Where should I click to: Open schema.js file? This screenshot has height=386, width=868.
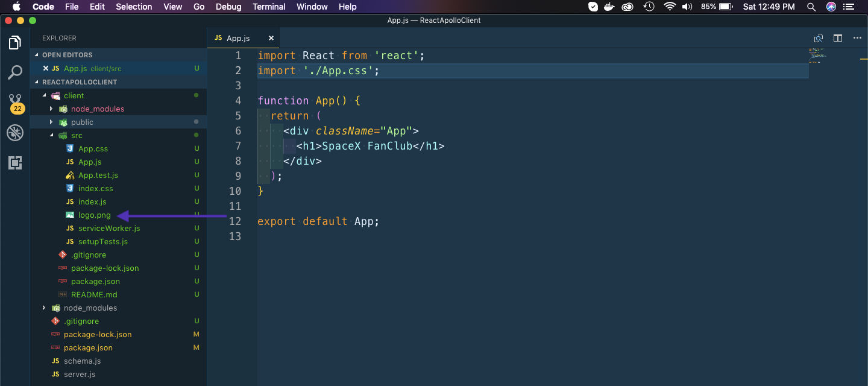82,361
